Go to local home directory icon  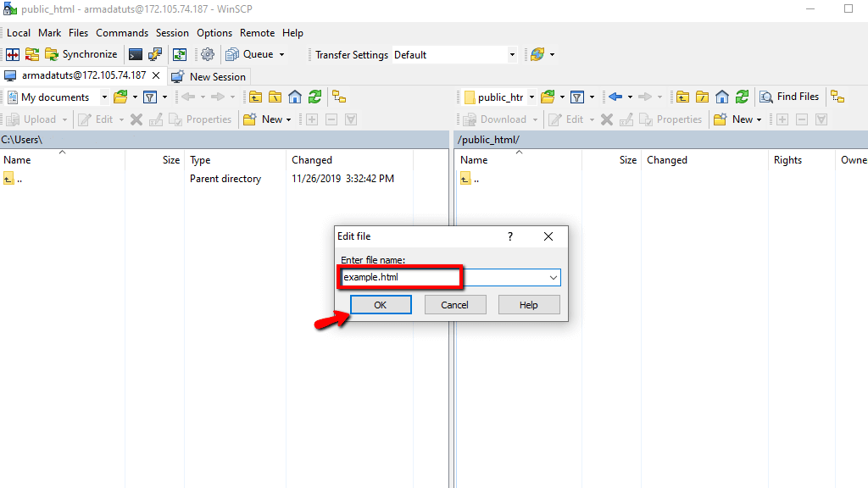[295, 97]
